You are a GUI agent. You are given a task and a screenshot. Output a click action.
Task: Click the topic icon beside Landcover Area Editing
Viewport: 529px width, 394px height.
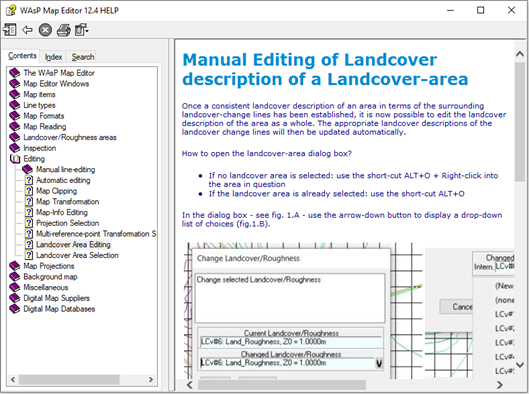29,245
